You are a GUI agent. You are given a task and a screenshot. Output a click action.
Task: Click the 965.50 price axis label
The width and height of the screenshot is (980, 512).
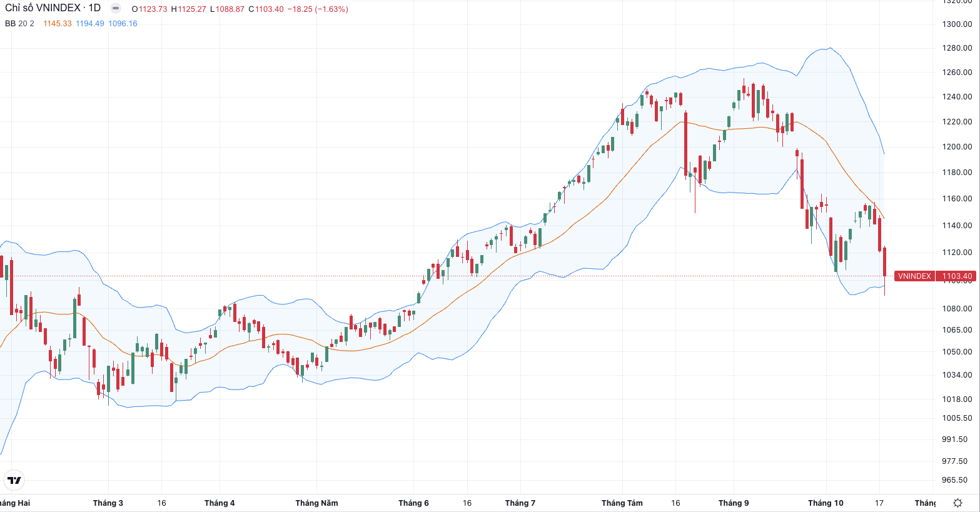(x=954, y=480)
